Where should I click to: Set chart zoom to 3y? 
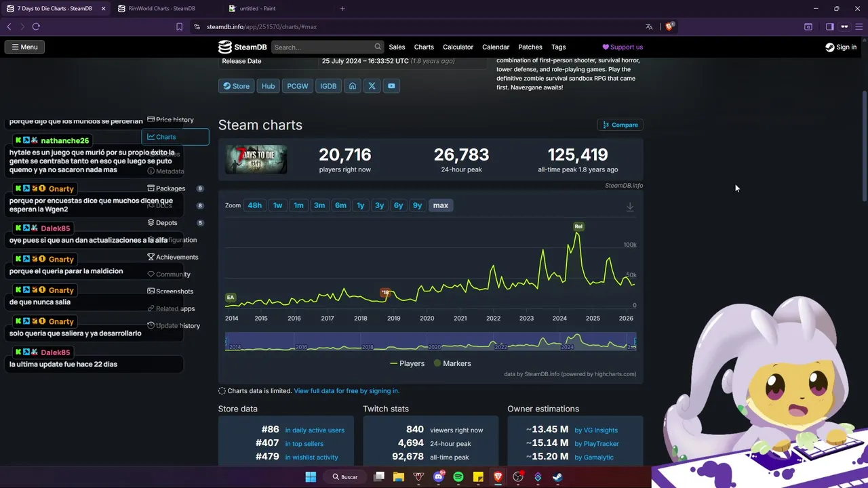click(x=380, y=205)
